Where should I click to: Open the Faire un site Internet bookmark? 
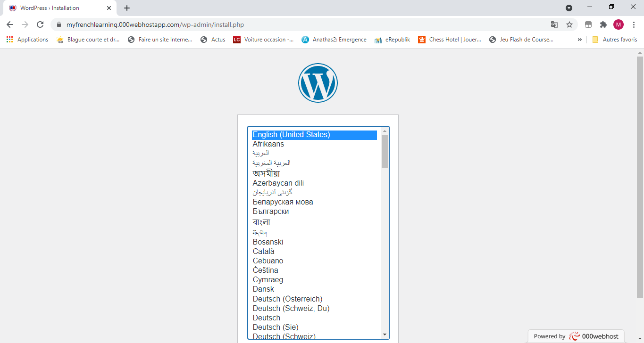(x=160, y=40)
